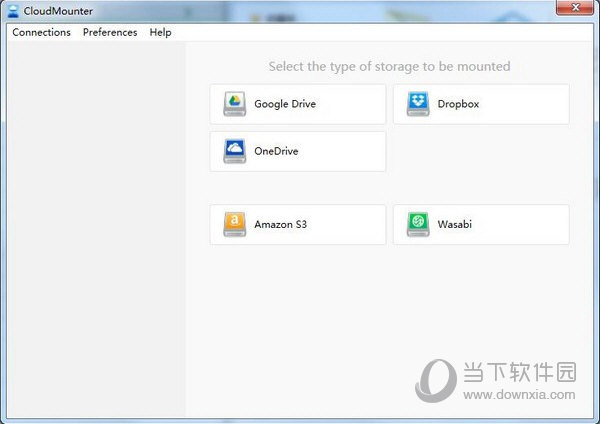Select the Amazon S3 label

click(280, 224)
